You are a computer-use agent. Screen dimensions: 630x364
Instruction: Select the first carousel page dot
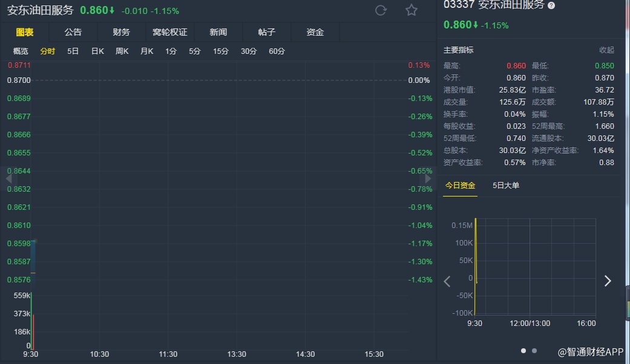click(x=523, y=350)
